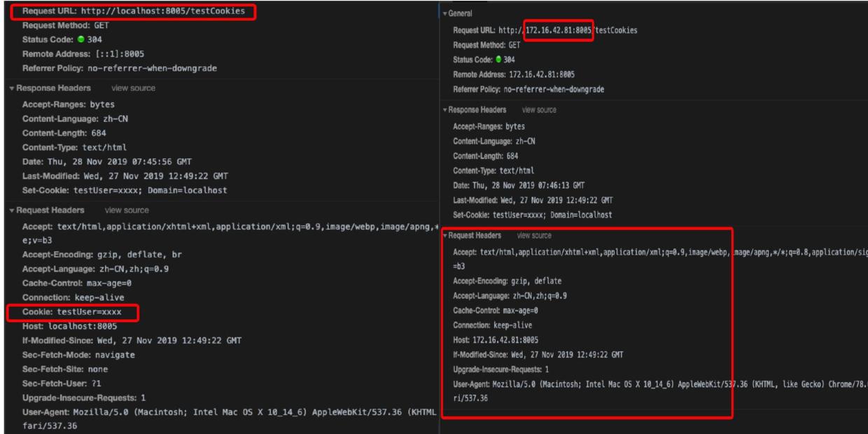
Task: Click the Request URL http://localhost:8005/testCookies
Action: point(132,11)
